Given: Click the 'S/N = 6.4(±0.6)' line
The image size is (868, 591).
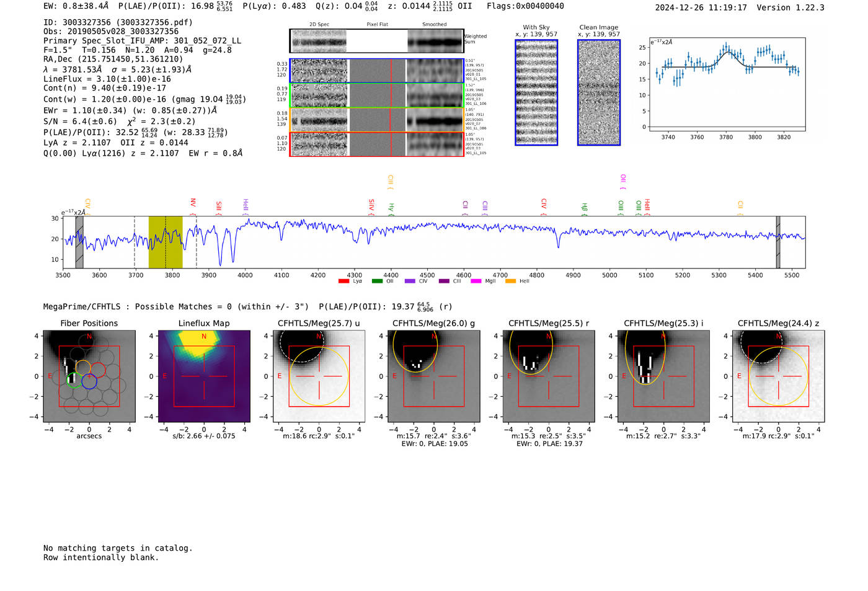Looking at the screenshot, I should [80, 122].
